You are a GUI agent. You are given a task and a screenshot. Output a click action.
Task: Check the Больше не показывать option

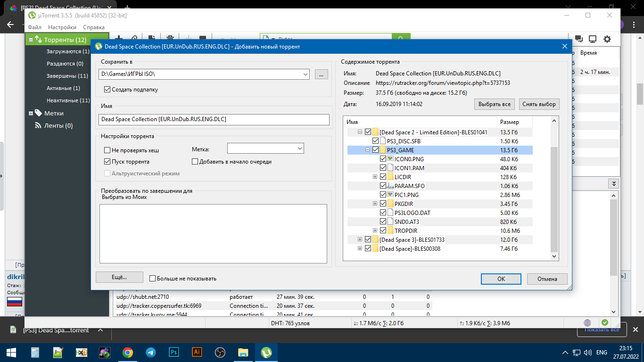tap(152, 279)
